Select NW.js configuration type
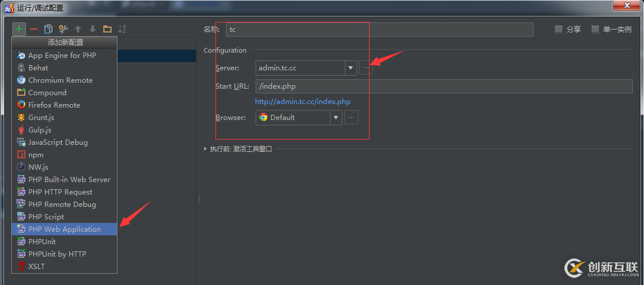 (x=64, y=167)
